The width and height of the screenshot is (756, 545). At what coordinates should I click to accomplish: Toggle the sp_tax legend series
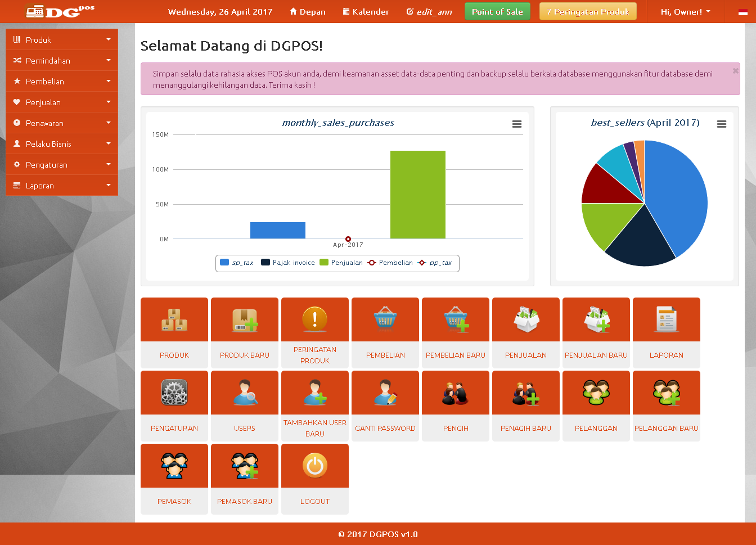(237, 263)
